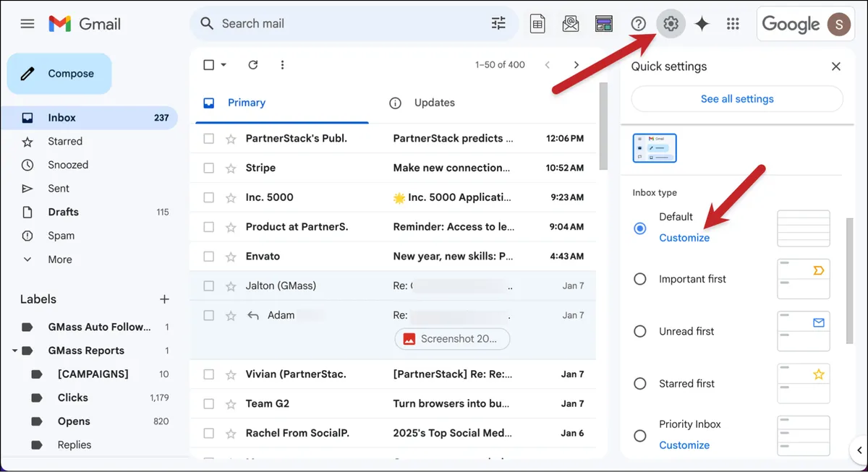Star the Stripe email

(x=231, y=168)
